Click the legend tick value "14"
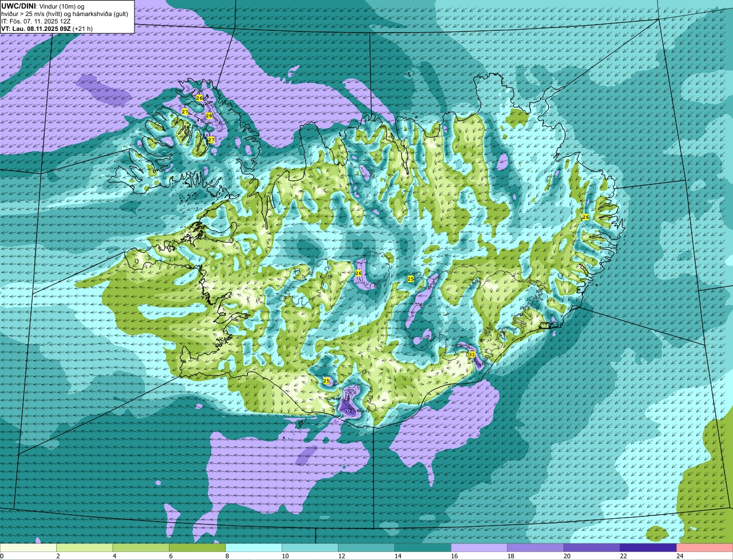Viewport: 733px width, 560px height. tap(398, 556)
